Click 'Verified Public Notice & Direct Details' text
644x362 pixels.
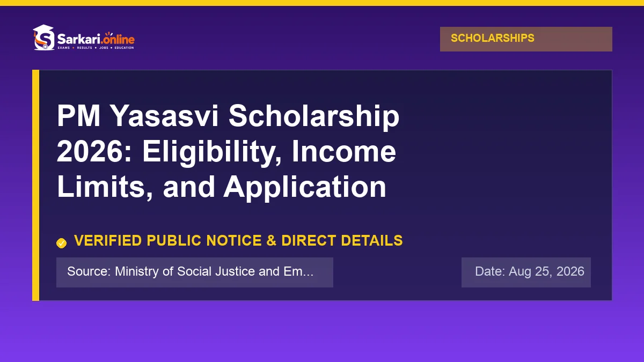coord(238,240)
